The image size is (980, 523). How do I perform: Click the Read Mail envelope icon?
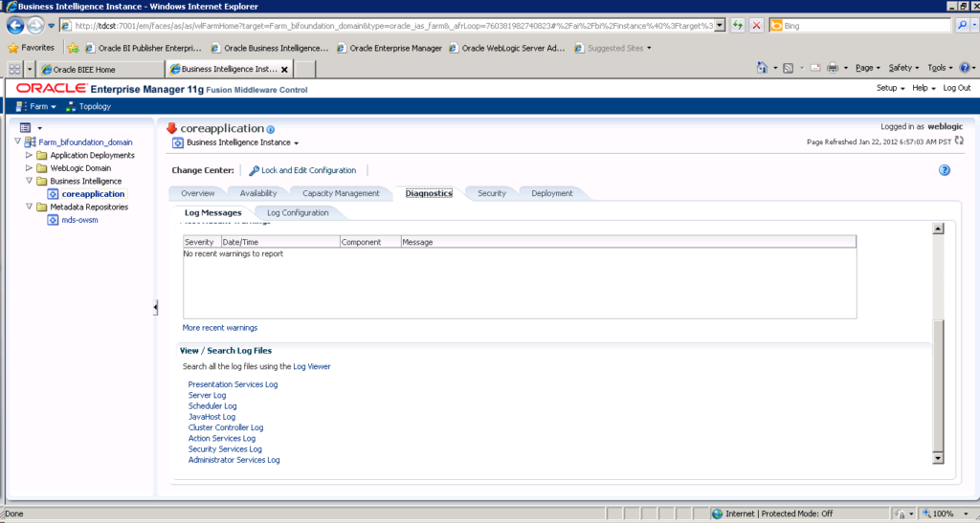pyautogui.click(x=815, y=68)
